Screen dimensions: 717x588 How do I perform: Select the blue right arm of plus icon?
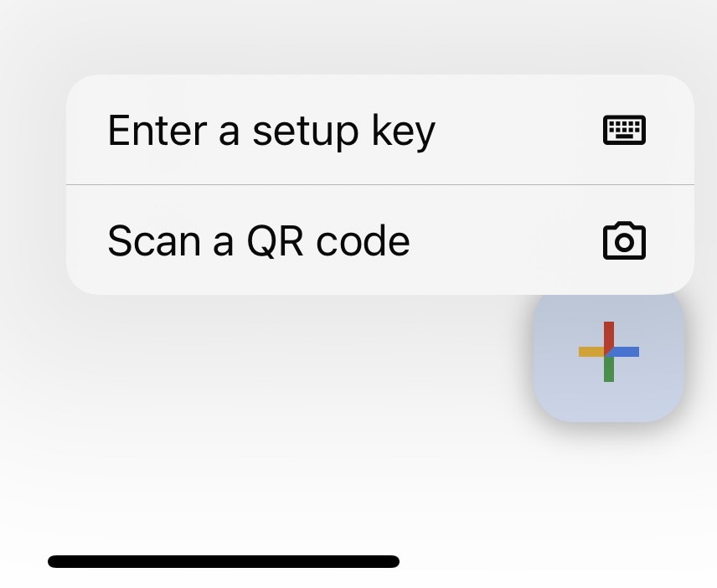click(x=624, y=352)
